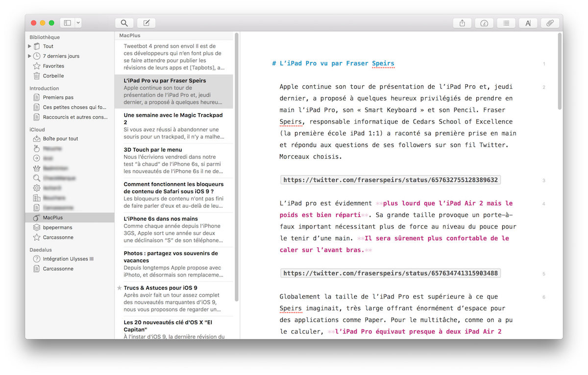This screenshot has height=375, width=588.
Task: Expand the Tout disclosure triangle
Action: pos(29,46)
